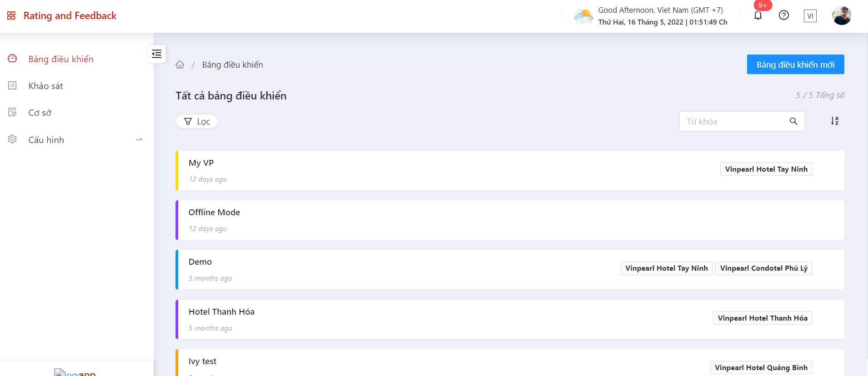Toggle alphabetical sort order icon
The height and width of the screenshot is (376, 868).
(835, 121)
